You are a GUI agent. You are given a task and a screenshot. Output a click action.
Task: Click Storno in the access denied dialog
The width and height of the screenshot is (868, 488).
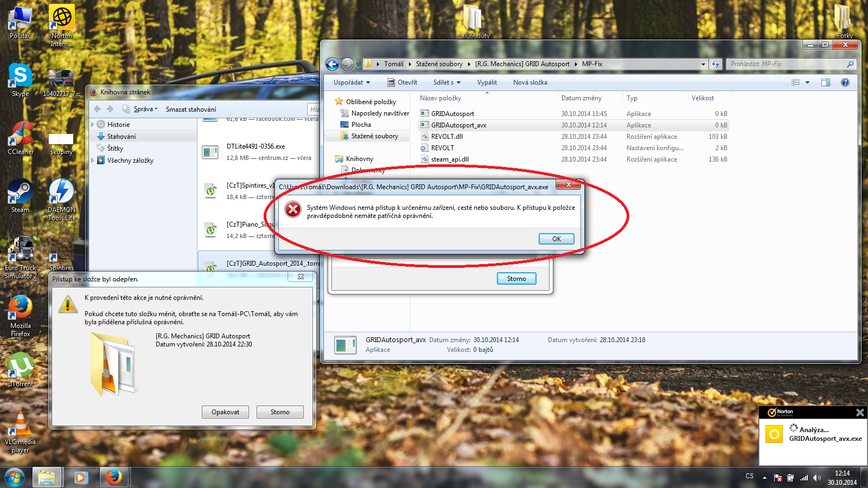(280, 412)
